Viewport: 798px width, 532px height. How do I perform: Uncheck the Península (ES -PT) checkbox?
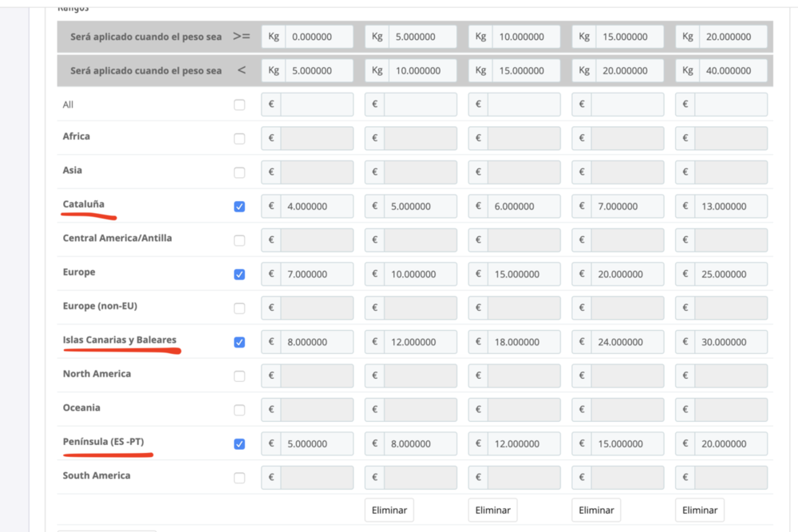(239, 443)
